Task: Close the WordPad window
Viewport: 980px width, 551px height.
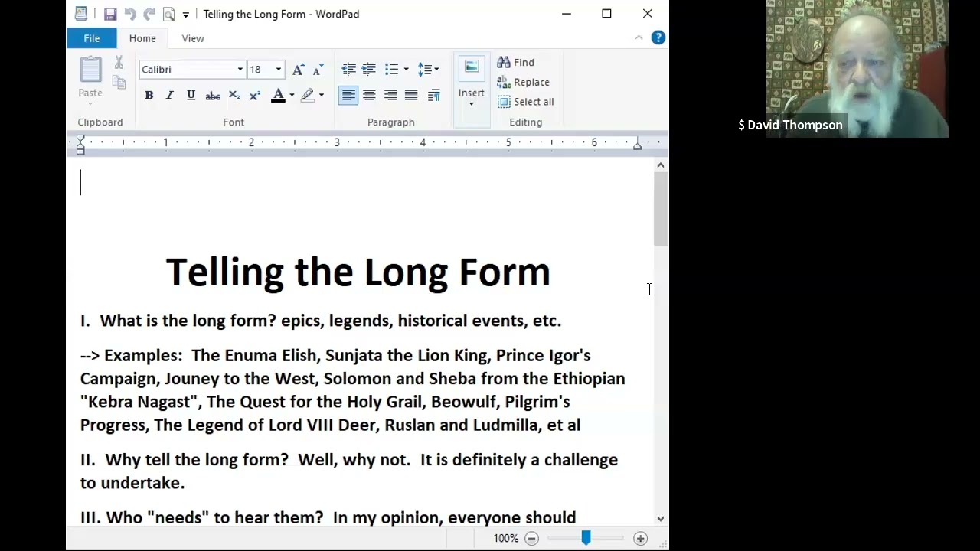Action: coord(648,14)
